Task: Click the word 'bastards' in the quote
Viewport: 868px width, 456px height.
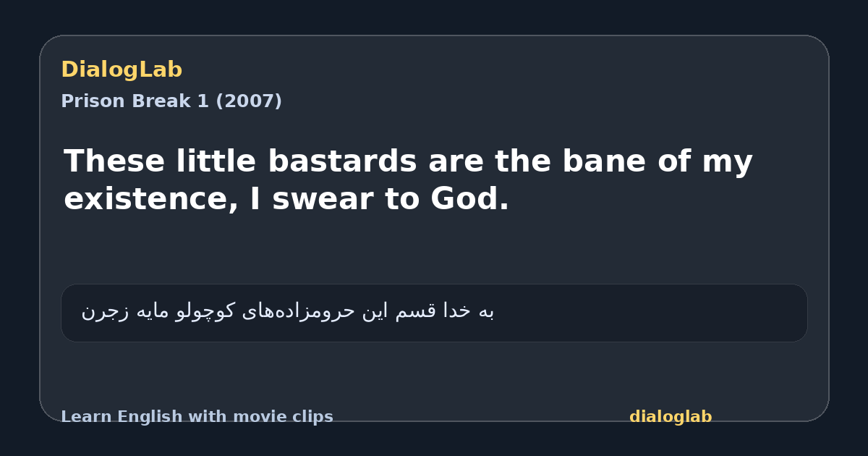Action: click(x=342, y=161)
